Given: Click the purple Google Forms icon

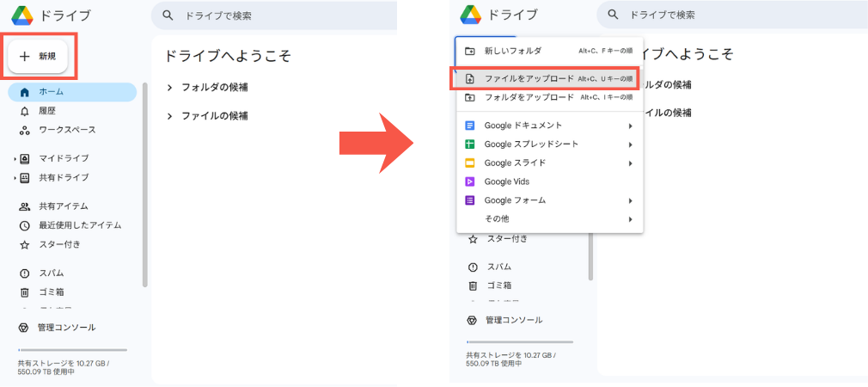Looking at the screenshot, I should click(x=470, y=200).
